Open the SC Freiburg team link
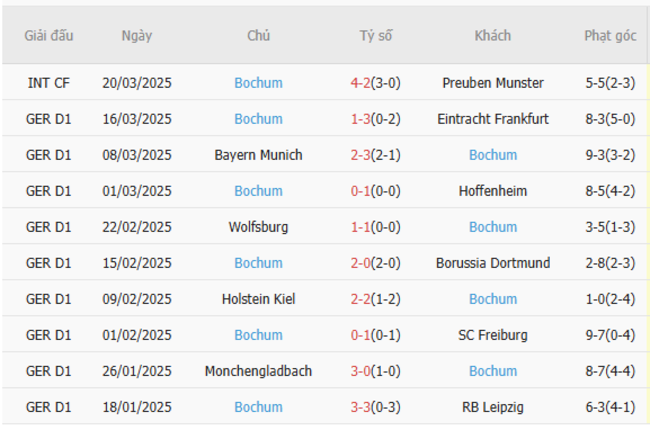Screen dimensions: 650x439 pyautogui.click(x=493, y=335)
